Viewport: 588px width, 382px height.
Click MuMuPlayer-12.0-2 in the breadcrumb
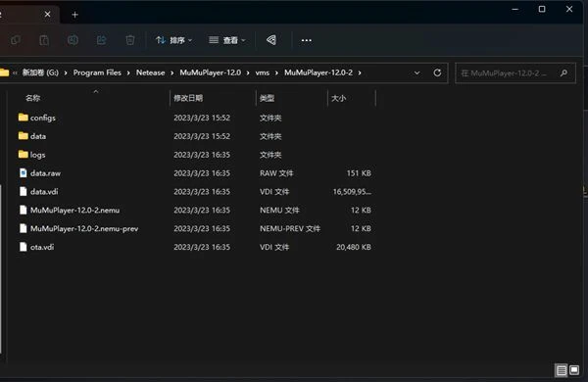click(x=318, y=72)
